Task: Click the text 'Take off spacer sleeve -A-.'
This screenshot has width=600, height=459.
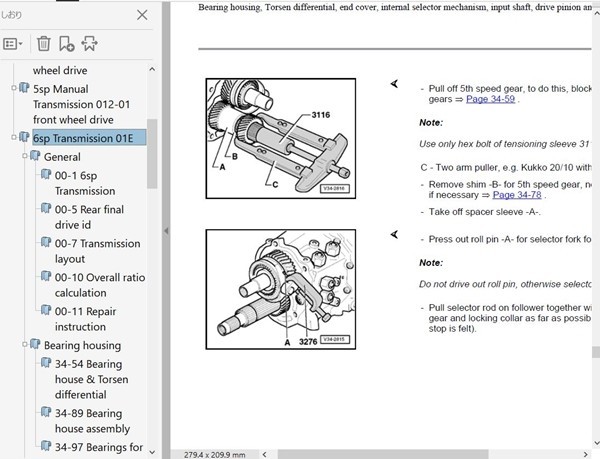Action: pos(484,212)
